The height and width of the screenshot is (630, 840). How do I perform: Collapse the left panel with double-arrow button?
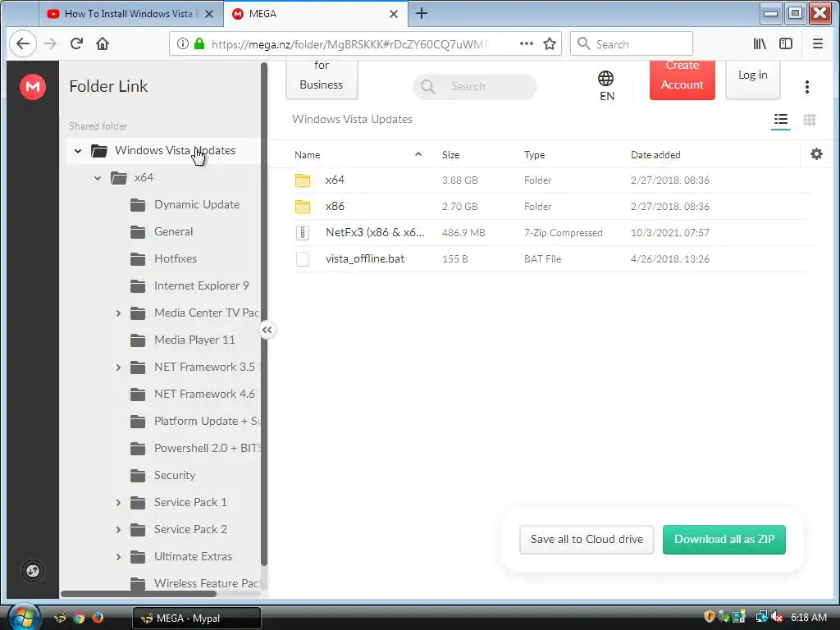267,330
